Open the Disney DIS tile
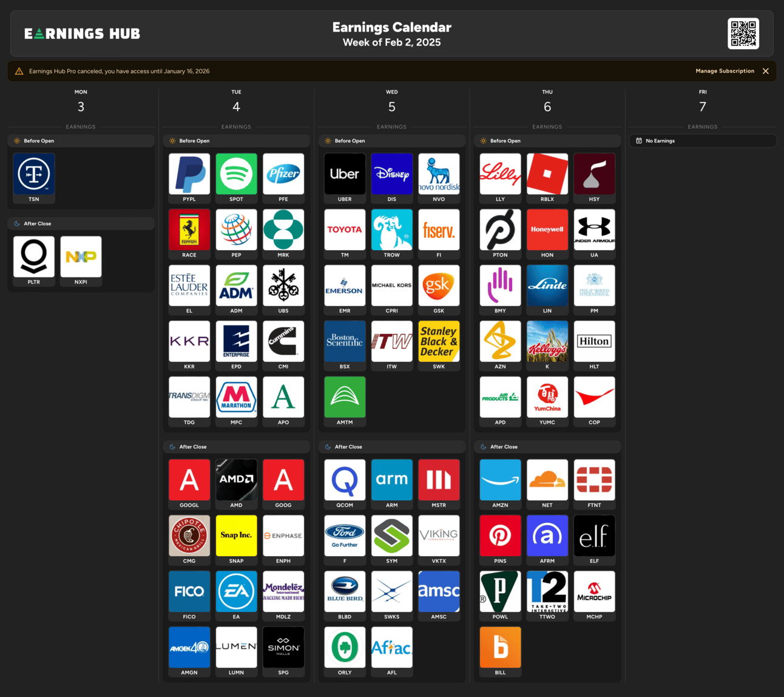 click(392, 178)
